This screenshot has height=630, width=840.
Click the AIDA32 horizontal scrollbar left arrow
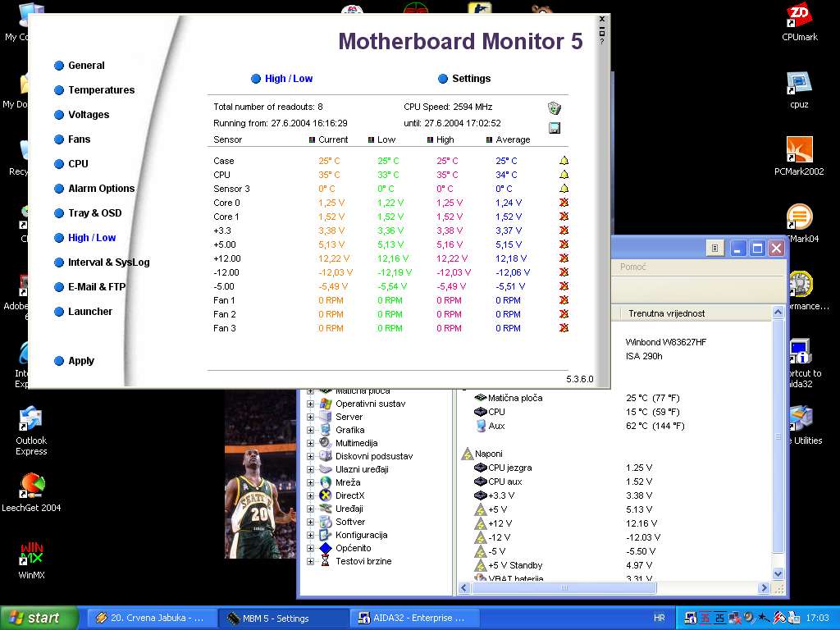point(464,588)
